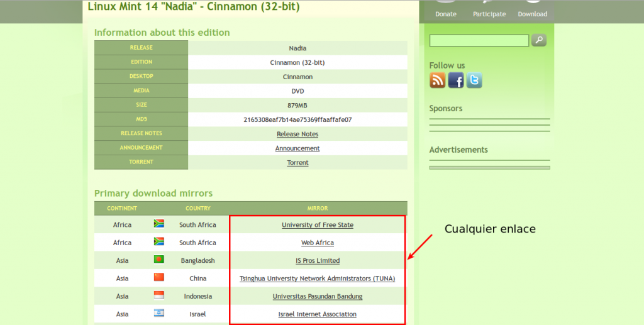Click the Primary download mirrors heading
This screenshot has height=325, width=644.
[x=153, y=193]
